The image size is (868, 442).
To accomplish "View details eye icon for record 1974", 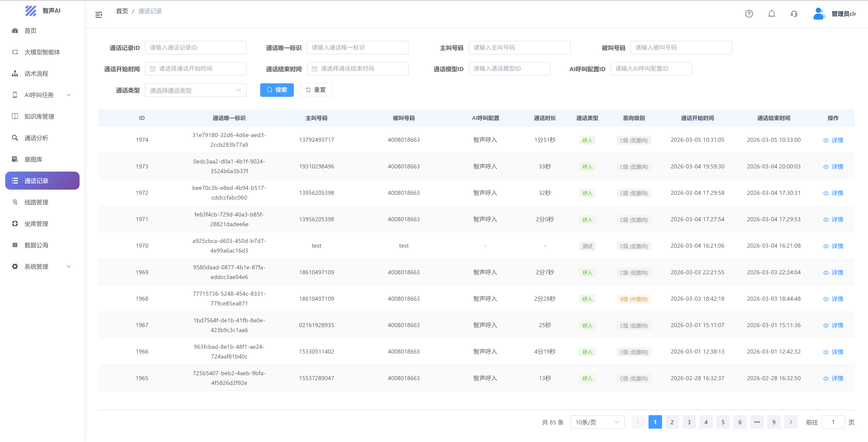I will (x=826, y=141).
